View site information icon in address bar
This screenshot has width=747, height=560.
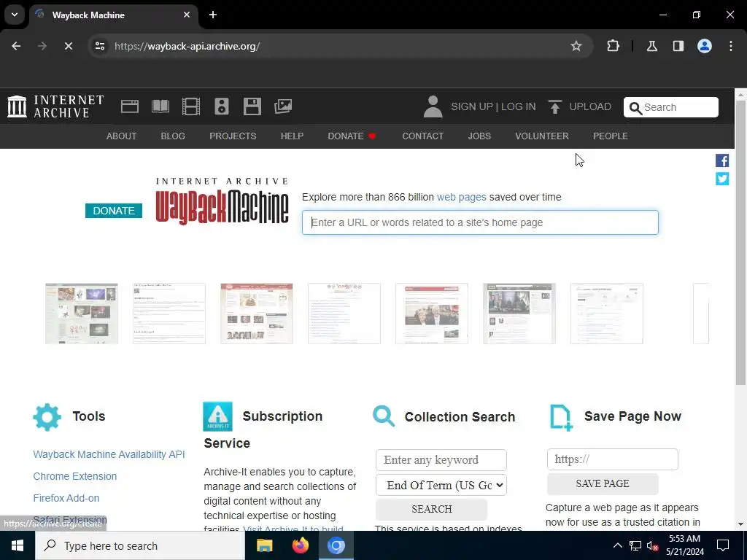tap(100, 46)
